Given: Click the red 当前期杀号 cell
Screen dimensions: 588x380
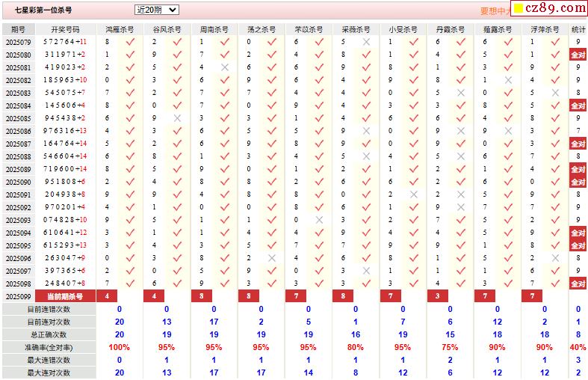Looking at the screenshot, I should (x=65, y=296).
